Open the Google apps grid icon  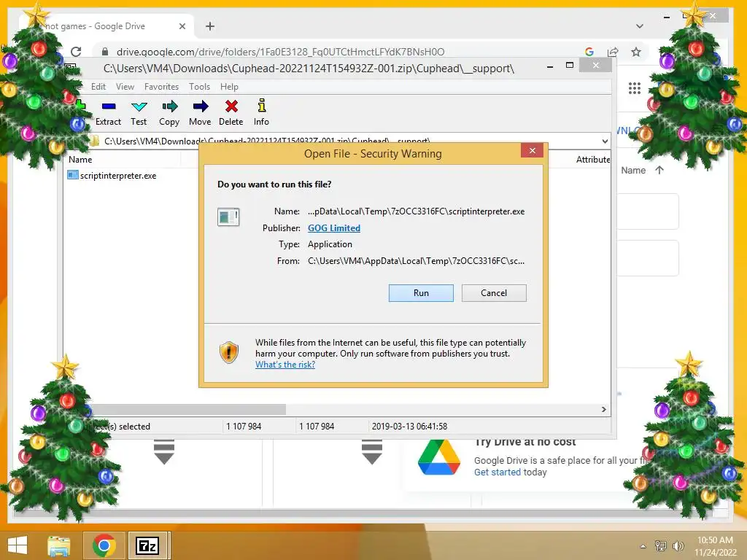(634, 88)
